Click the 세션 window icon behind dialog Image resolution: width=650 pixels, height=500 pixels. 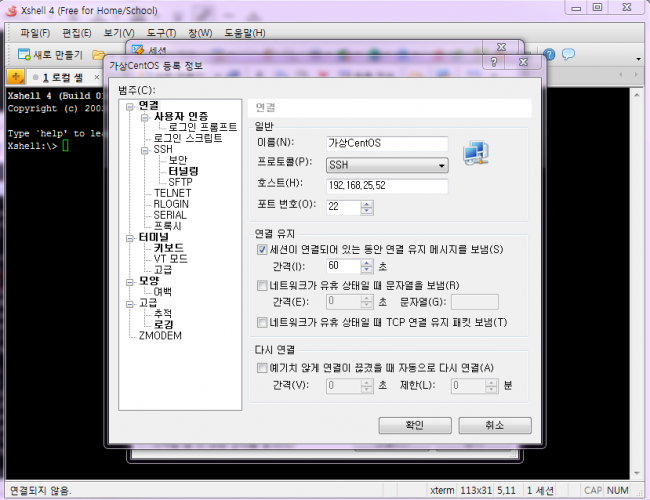click(138, 50)
